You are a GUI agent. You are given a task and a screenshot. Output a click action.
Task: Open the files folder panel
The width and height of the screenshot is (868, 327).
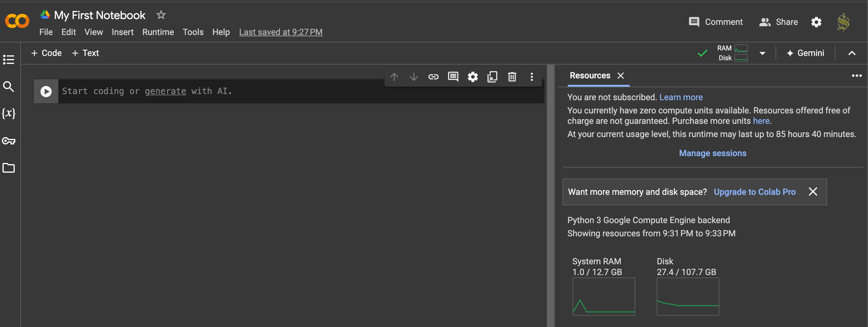pos(9,168)
